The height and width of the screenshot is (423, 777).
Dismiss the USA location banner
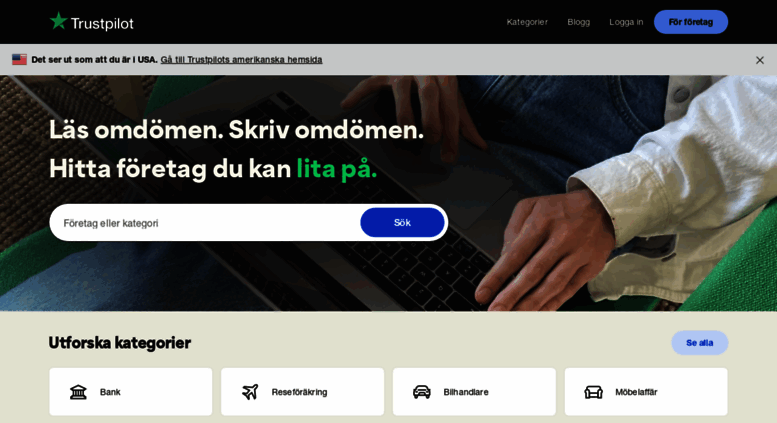760,60
